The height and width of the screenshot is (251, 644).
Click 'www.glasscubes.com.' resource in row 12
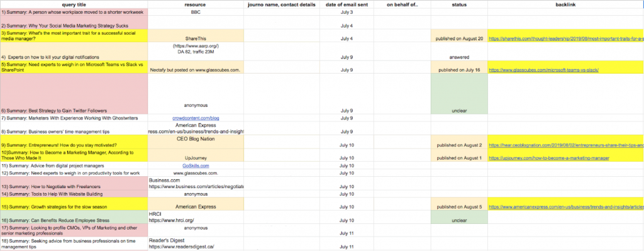click(x=196, y=174)
